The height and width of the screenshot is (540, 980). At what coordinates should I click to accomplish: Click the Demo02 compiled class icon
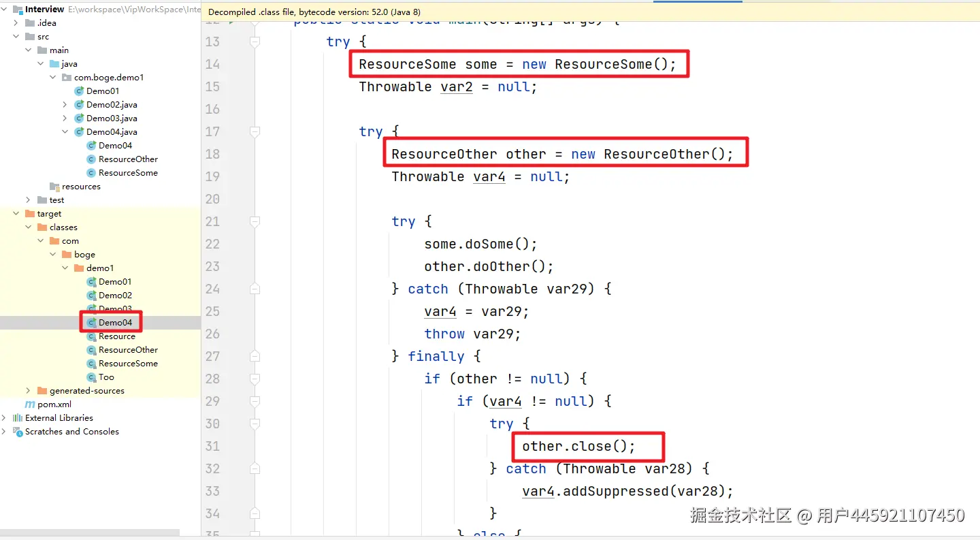(91, 296)
